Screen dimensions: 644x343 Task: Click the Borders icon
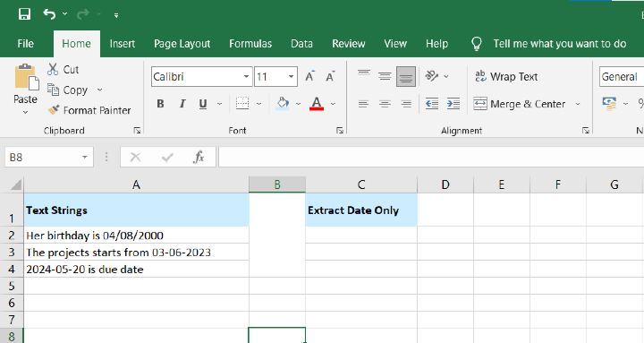click(242, 103)
